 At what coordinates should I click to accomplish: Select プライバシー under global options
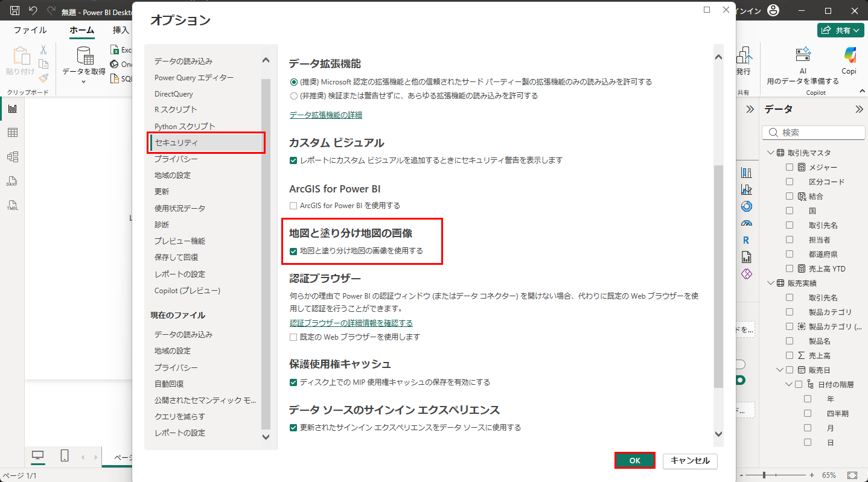176,159
